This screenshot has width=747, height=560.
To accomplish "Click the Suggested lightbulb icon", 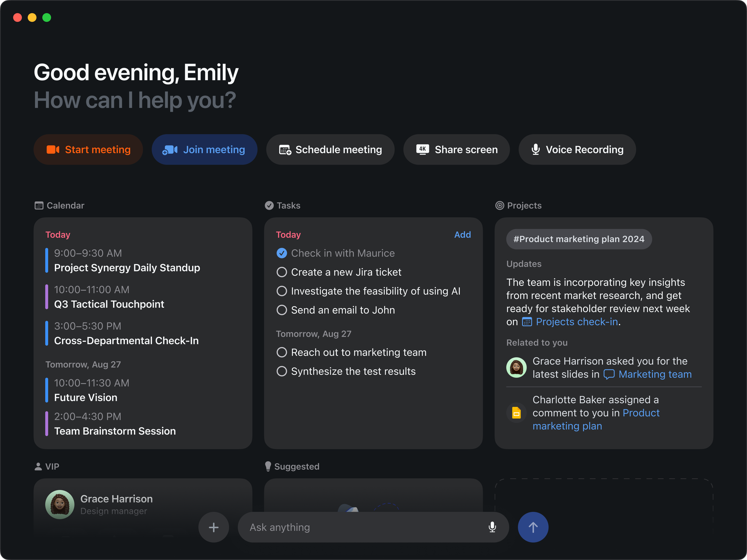I will click(x=268, y=466).
